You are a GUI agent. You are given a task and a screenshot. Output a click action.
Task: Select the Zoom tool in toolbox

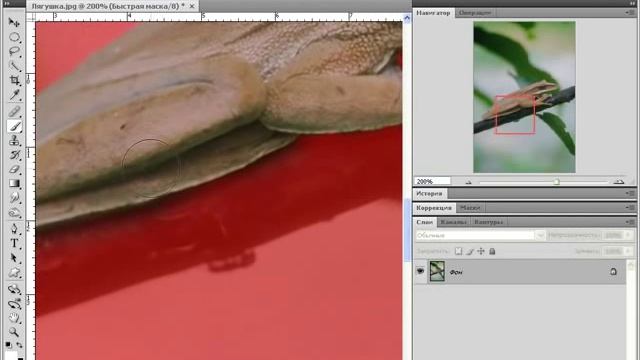click(14, 332)
